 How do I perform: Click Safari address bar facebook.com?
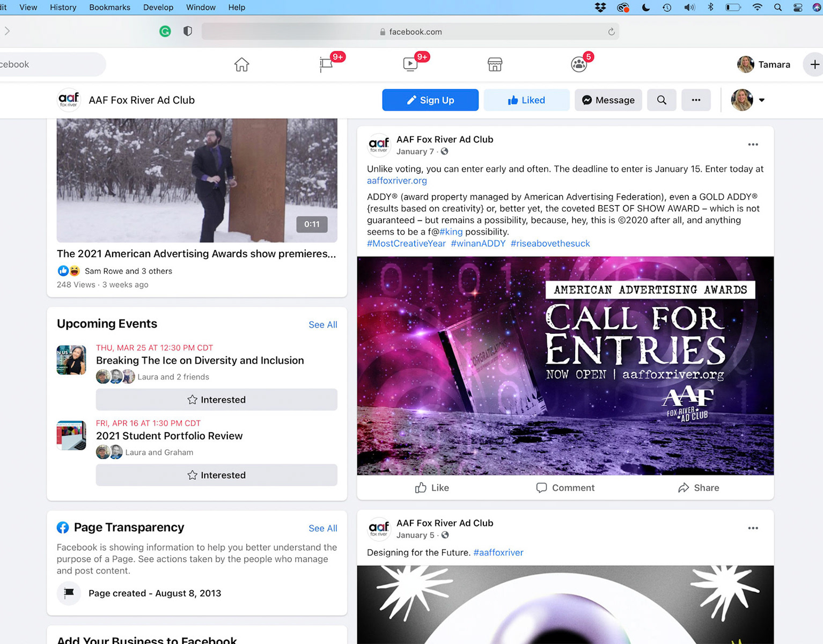point(410,32)
